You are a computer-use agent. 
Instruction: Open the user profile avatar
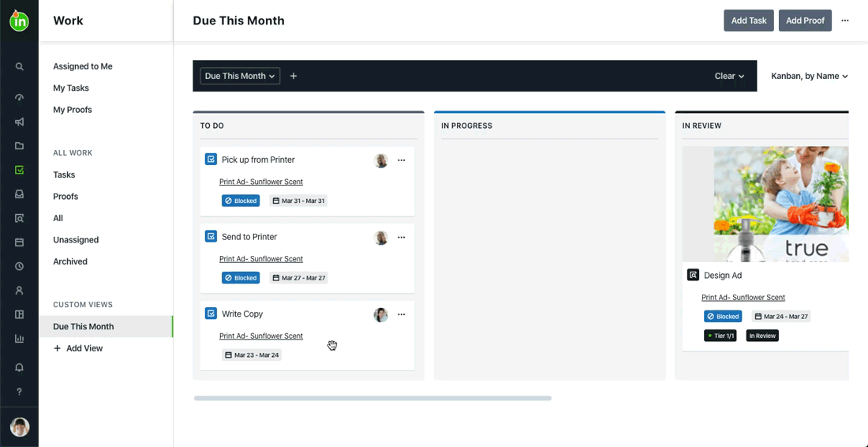tap(20, 427)
